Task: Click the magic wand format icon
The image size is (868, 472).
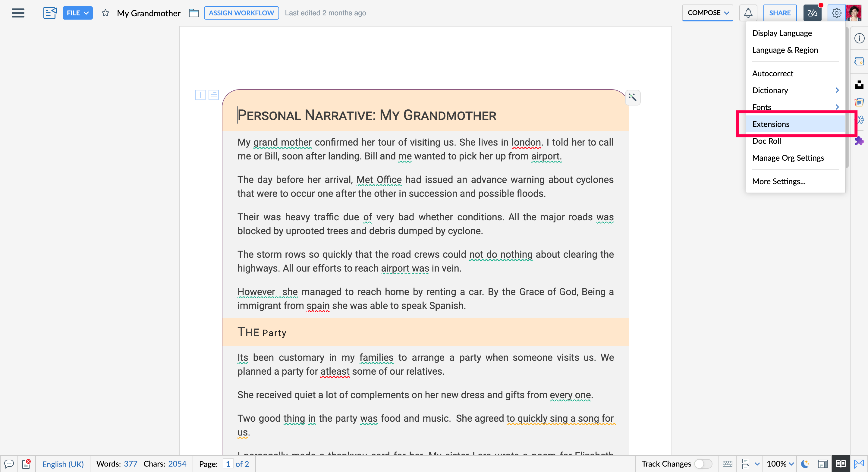Action: 633,97
